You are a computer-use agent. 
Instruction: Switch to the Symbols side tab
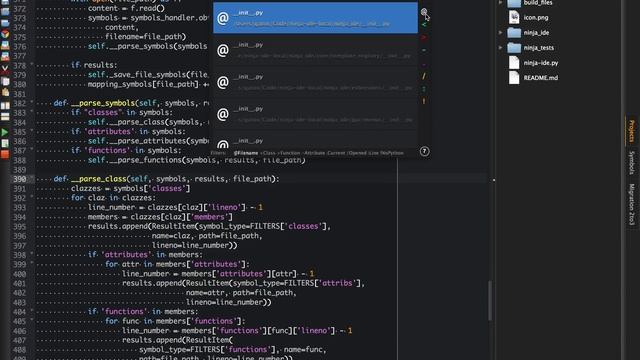tap(631, 162)
